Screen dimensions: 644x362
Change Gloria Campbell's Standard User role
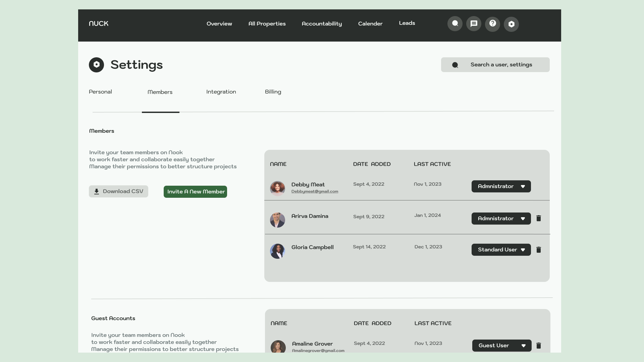point(501,250)
